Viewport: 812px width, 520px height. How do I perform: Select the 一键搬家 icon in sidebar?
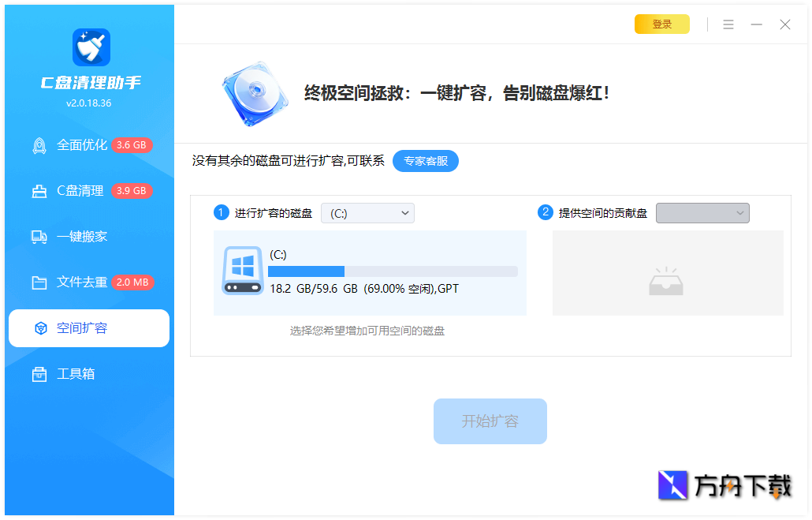pyautogui.click(x=39, y=236)
